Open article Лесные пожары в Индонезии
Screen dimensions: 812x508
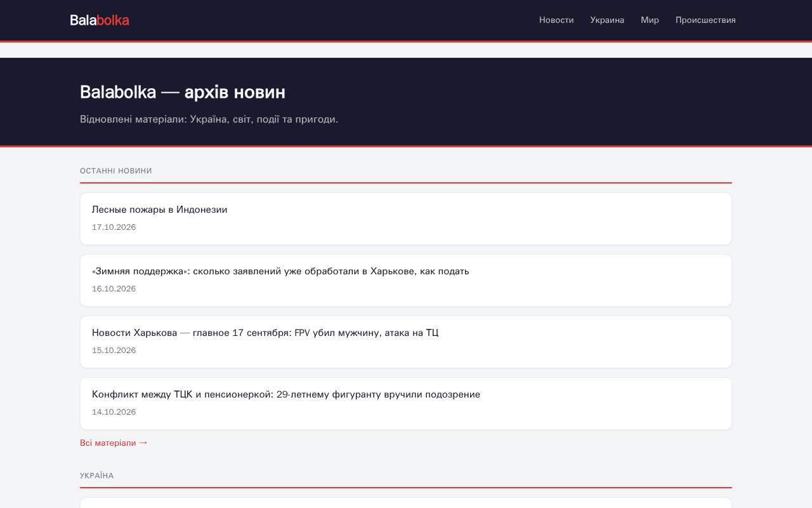pos(160,210)
